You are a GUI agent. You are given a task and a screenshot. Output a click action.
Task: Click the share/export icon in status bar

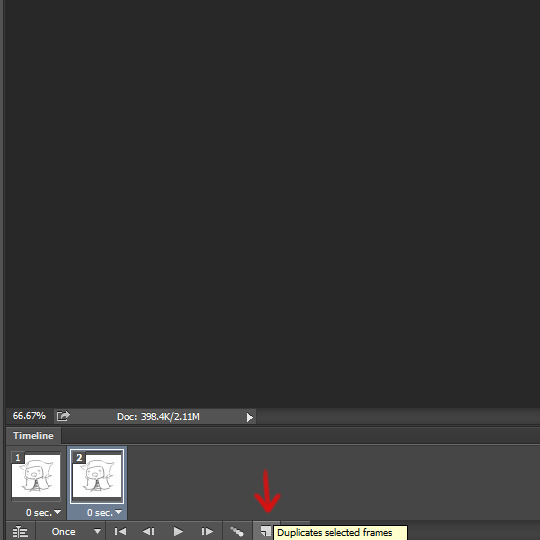[x=63, y=416]
